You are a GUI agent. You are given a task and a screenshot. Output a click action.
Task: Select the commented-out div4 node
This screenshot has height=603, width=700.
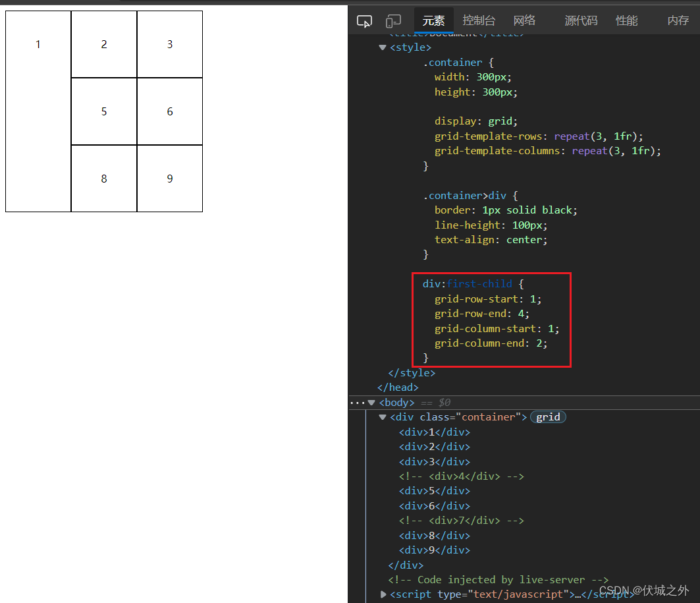[461, 476]
